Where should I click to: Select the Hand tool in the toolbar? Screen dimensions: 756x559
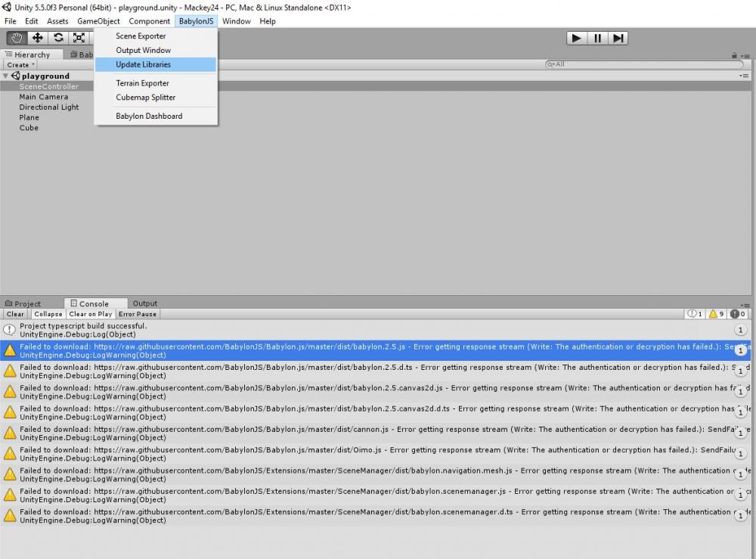(17, 38)
